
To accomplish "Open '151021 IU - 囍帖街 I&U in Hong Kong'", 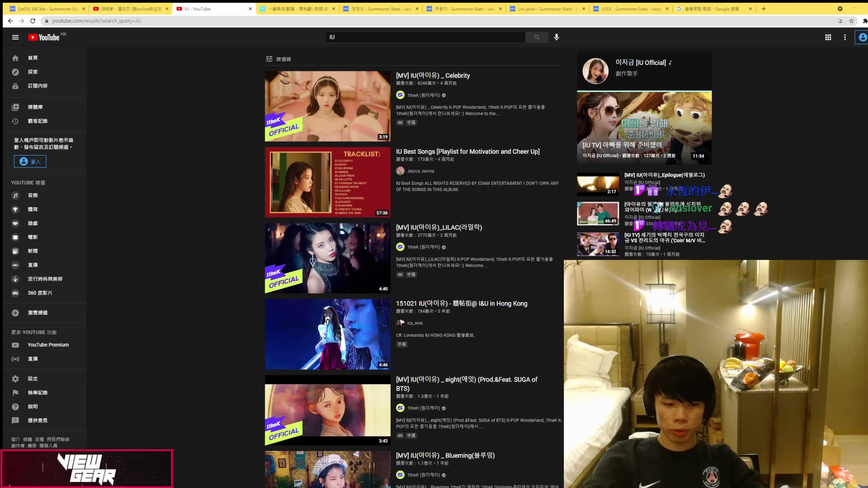I will pyautogui.click(x=462, y=303).
